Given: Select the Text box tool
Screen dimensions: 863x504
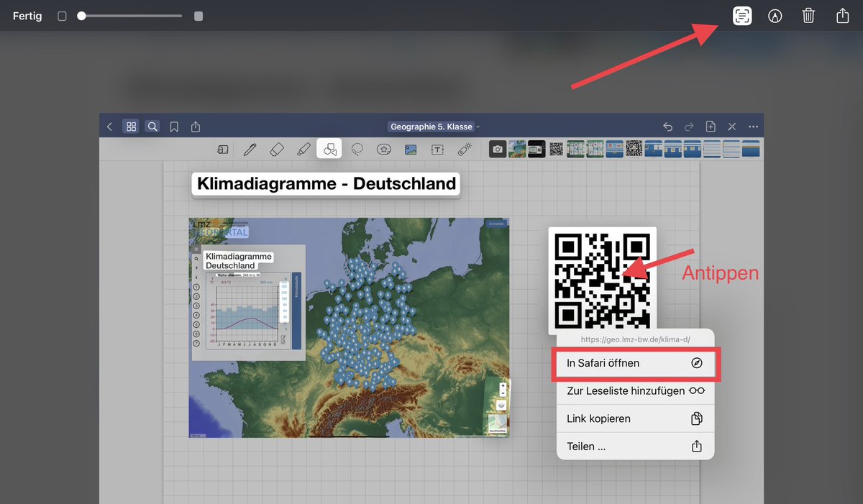Looking at the screenshot, I should (437, 150).
